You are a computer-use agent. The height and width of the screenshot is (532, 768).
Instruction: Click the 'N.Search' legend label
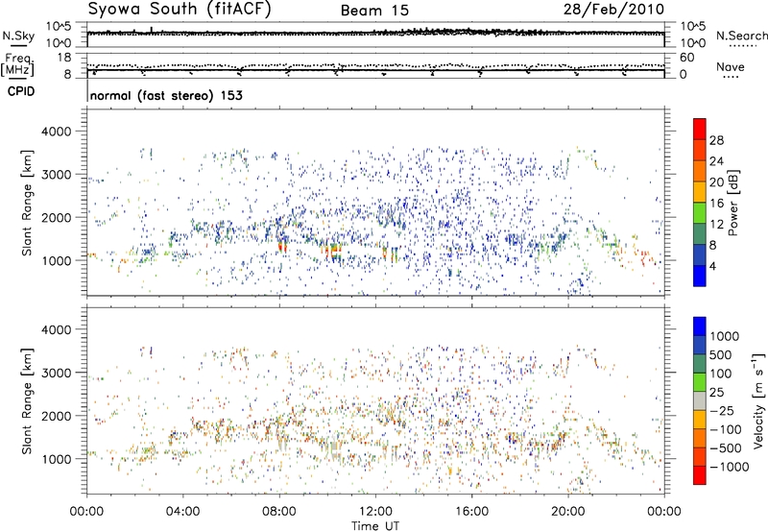pos(741,36)
